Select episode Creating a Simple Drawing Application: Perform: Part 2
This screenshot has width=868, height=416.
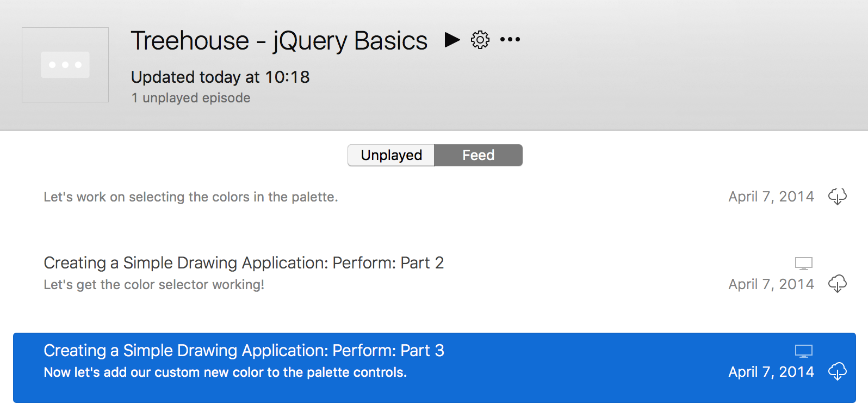pos(244,263)
